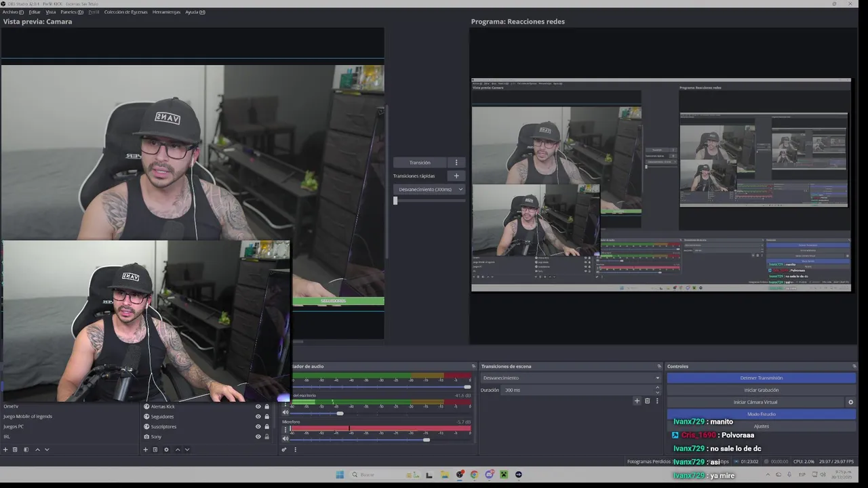Click the desktop audio volume slider handle
The height and width of the screenshot is (488, 868).
point(340,413)
